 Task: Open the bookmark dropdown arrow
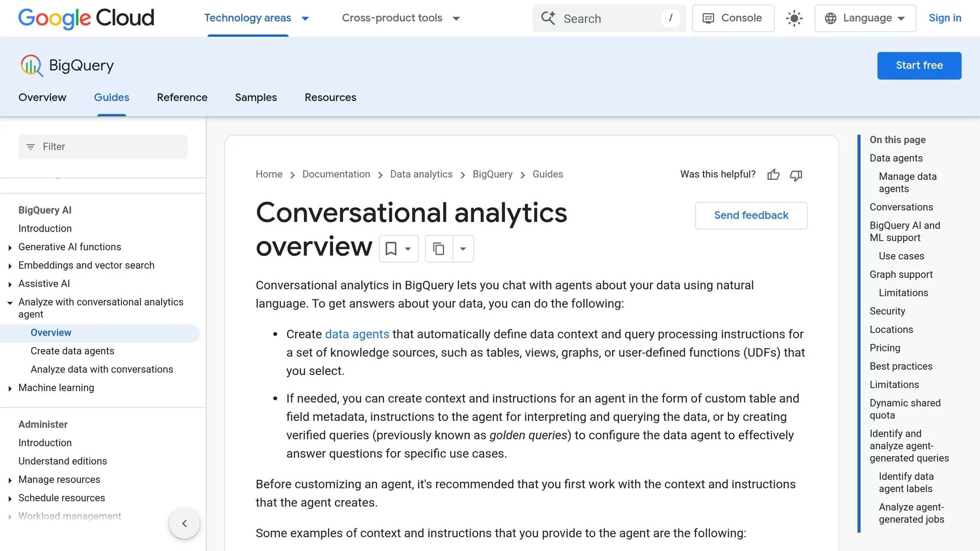tap(408, 249)
